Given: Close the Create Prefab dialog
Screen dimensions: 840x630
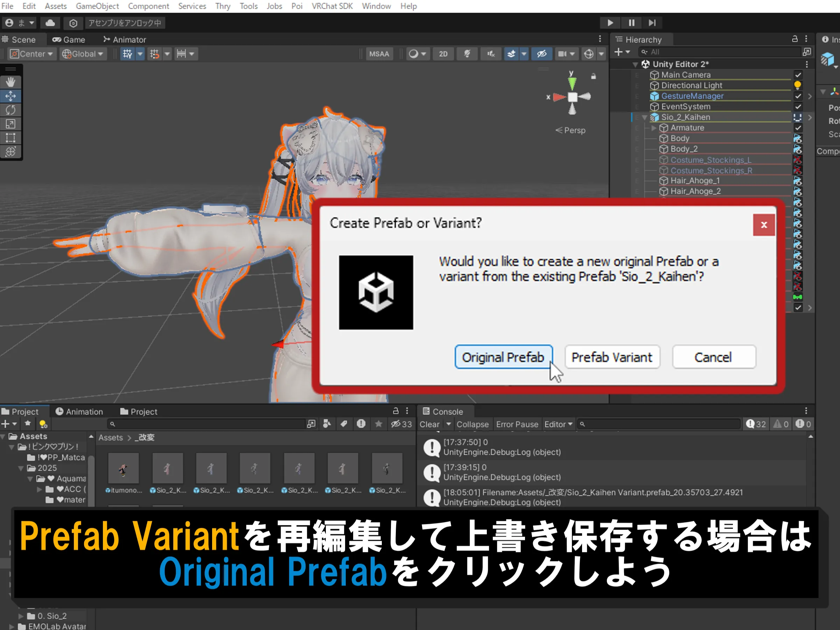Looking at the screenshot, I should [x=764, y=225].
